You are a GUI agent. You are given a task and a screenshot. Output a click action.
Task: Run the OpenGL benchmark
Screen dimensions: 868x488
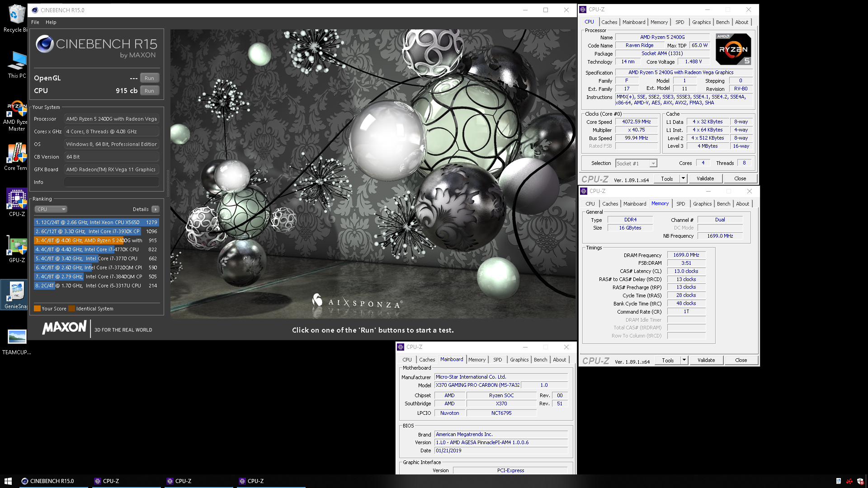point(149,78)
